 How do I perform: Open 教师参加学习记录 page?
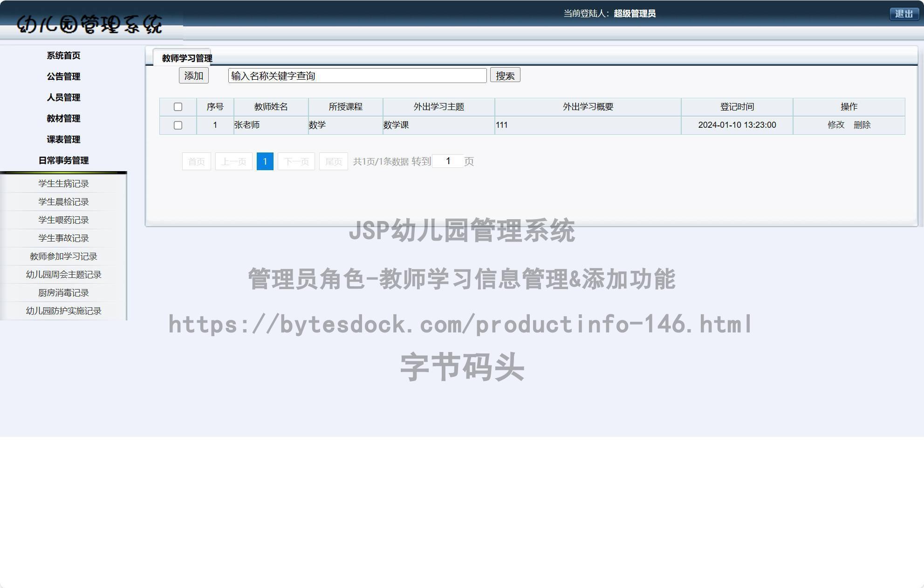tap(63, 256)
